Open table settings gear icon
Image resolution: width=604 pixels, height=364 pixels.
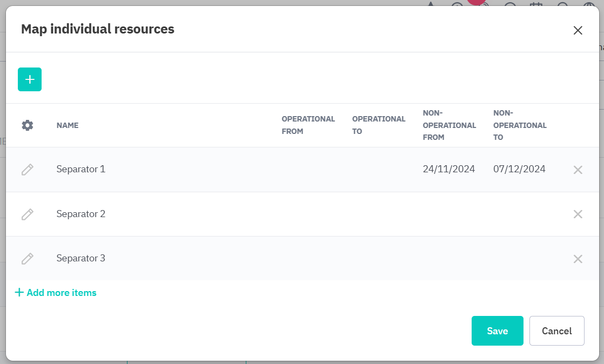pyautogui.click(x=28, y=125)
